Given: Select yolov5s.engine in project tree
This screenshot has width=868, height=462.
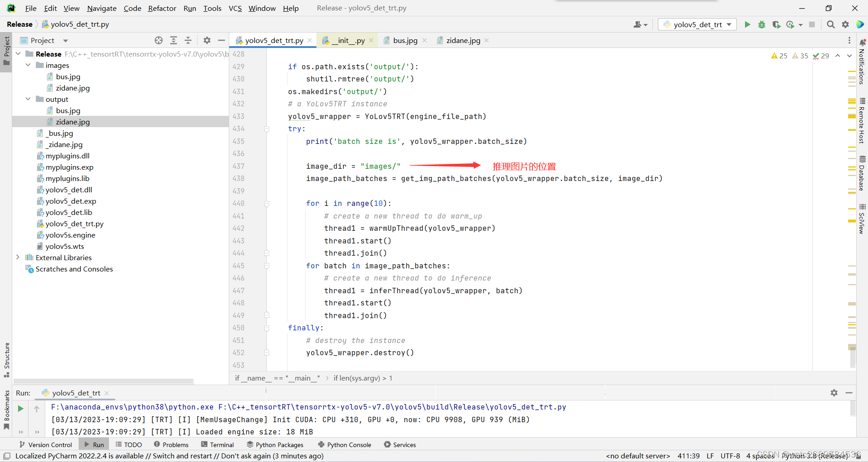Looking at the screenshot, I should click(71, 235).
